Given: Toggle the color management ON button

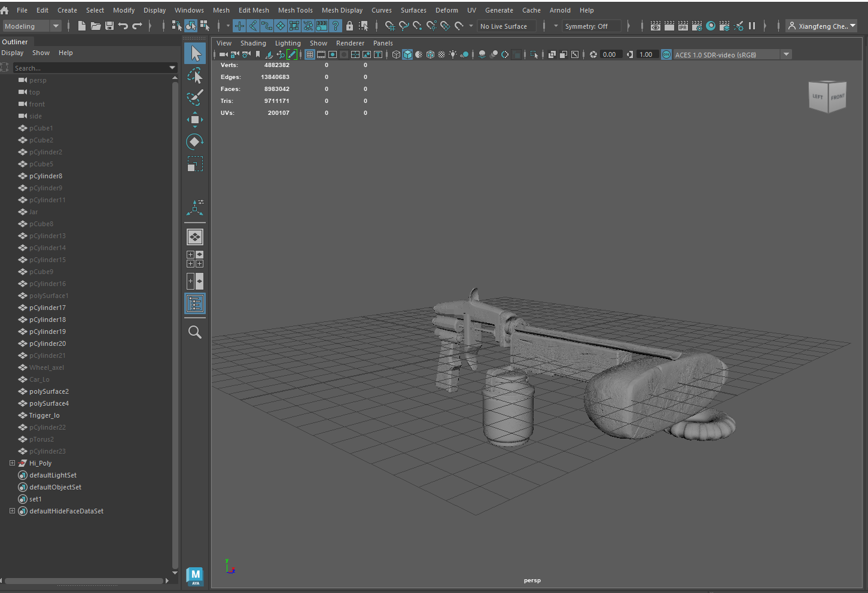Looking at the screenshot, I should pyautogui.click(x=666, y=54).
